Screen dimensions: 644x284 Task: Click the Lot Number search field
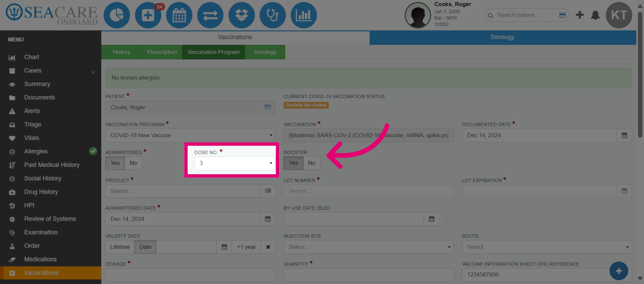click(369, 191)
